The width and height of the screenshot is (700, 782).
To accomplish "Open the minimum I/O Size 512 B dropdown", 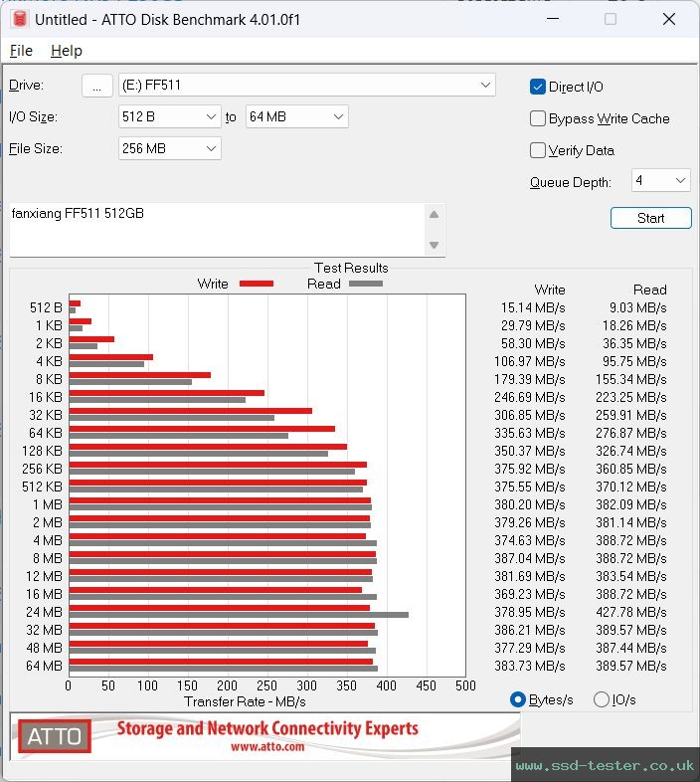I will 169,116.
